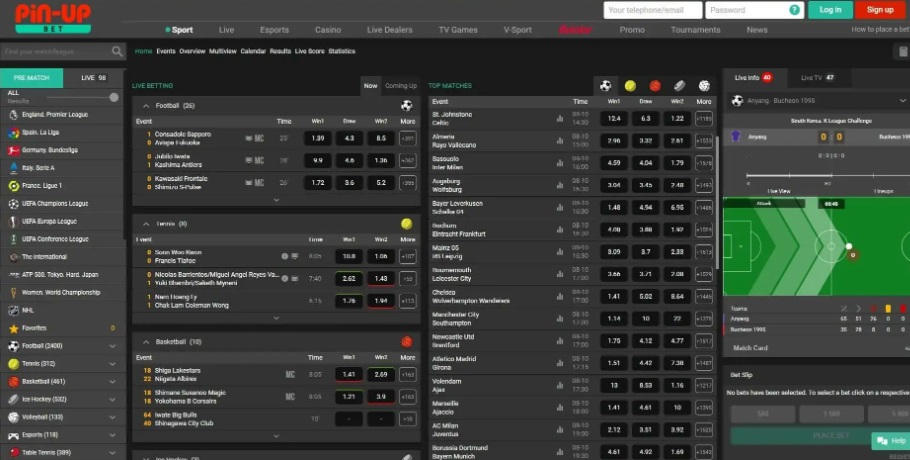Select the 500 quick stake button
Viewport: 910px width, 460px height.
point(763,414)
